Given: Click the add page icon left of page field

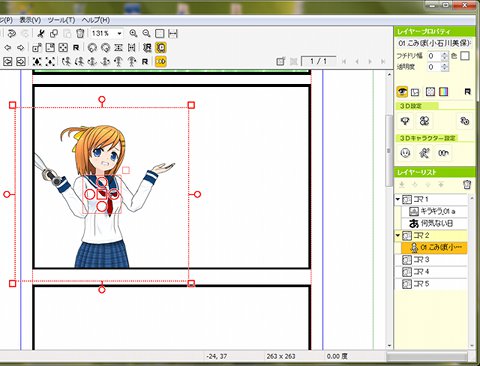Looking at the screenshot, I should [x=281, y=61].
